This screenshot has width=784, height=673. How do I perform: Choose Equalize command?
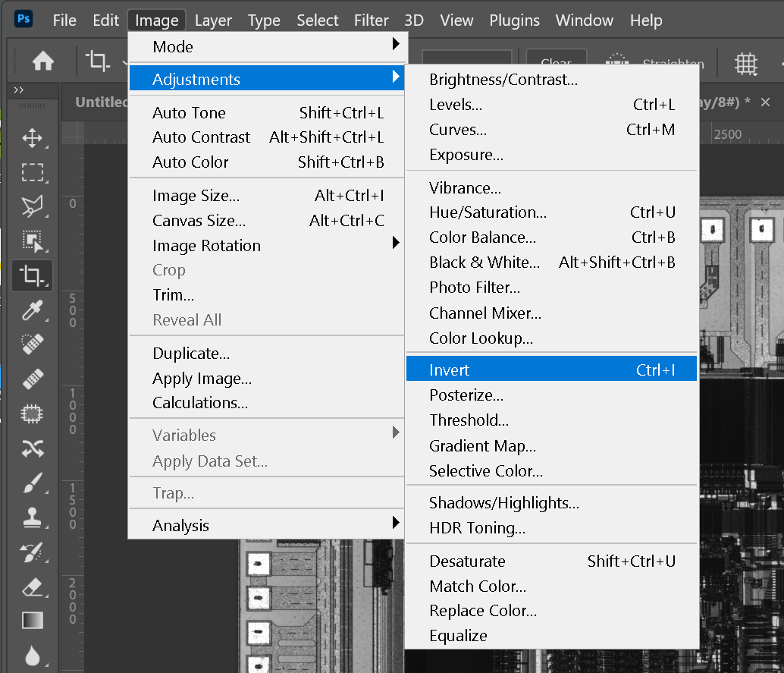551,636
